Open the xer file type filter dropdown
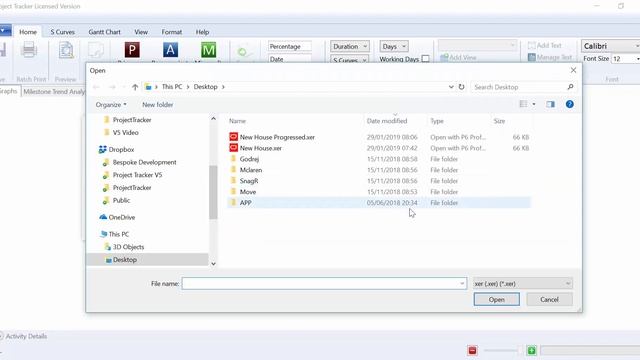This screenshot has width=640, height=360. click(x=523, y=283)
